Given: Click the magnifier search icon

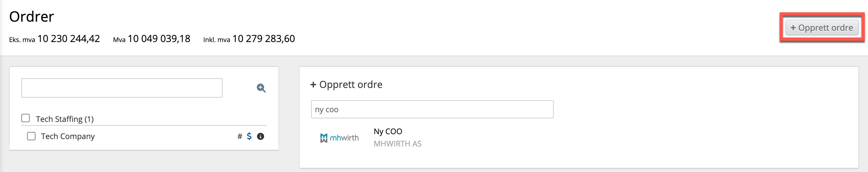Looking at the screenshot, I should pos(261,88).
